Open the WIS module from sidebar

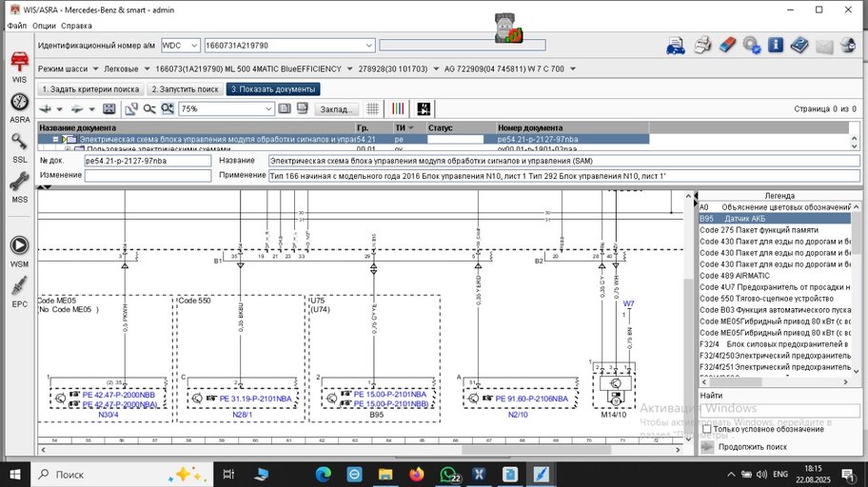[x=19, y=67]
